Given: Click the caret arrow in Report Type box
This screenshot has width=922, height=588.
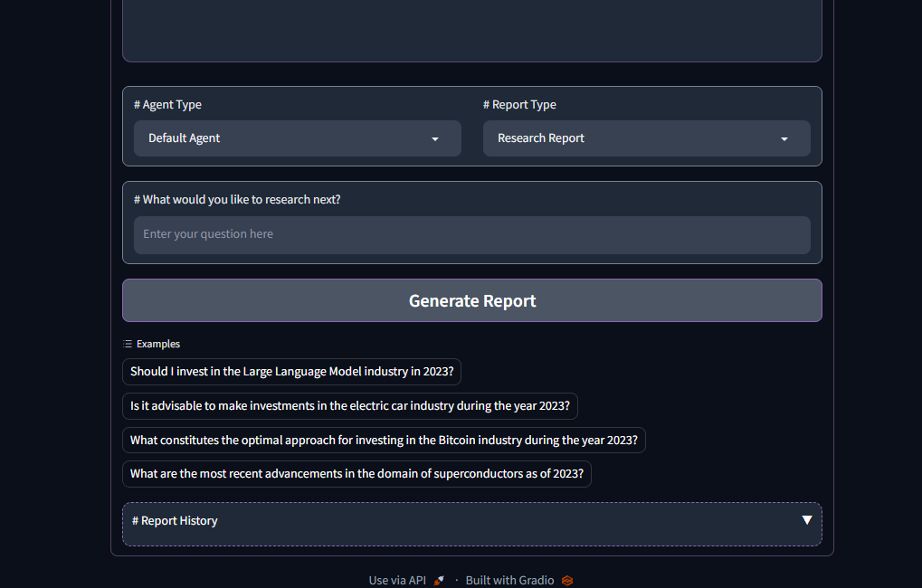Looking at the screenshot, I should (x=784, y=139).
